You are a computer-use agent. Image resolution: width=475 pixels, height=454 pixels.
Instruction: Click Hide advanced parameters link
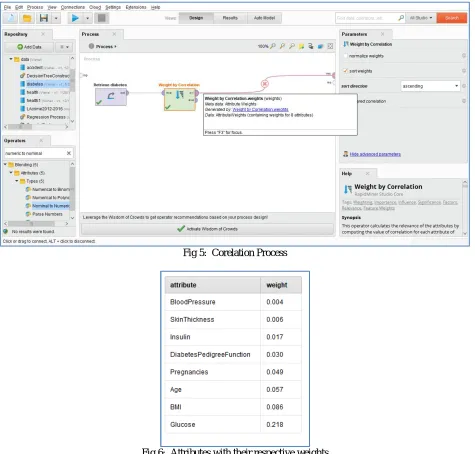[x=375, y=154]
